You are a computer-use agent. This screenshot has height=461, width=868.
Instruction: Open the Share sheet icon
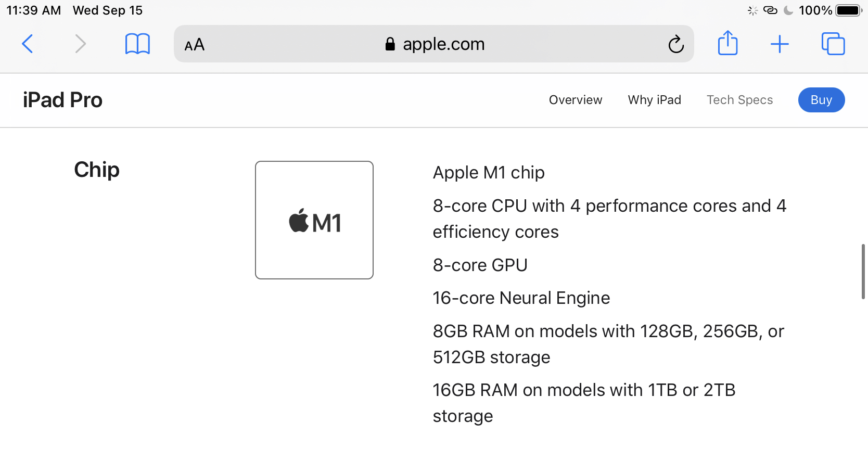tap(727, 43)
